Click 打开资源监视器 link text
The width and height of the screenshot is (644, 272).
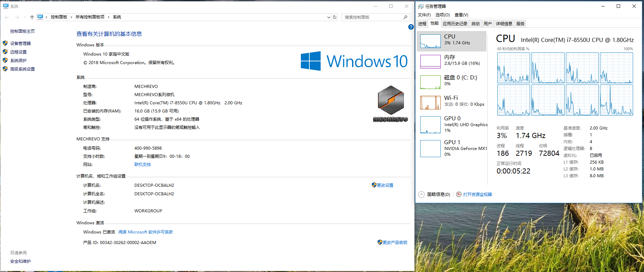click(478, 194)
